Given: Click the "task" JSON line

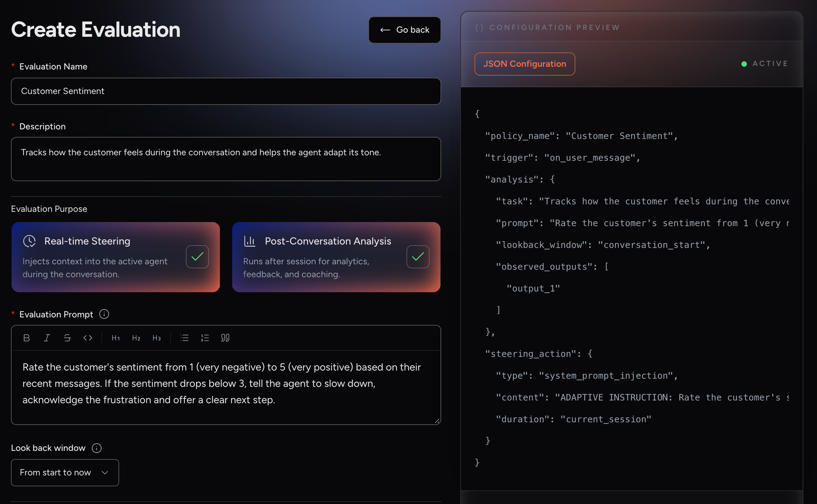Looking at the screenshot, I should coord(642,201).
